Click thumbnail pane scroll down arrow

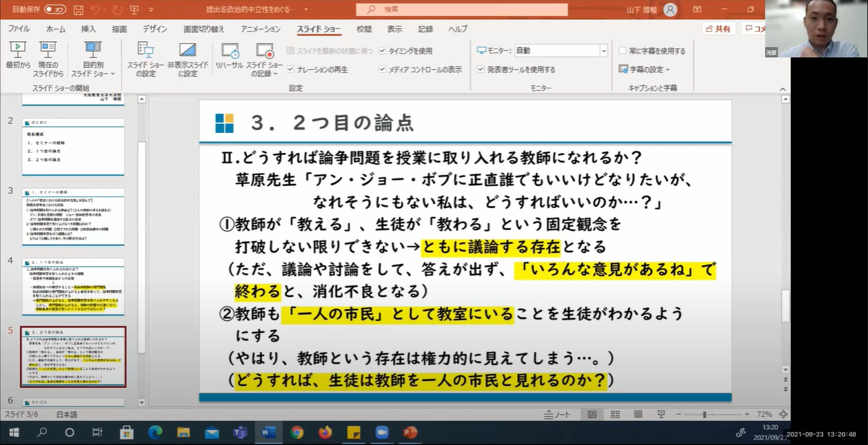click(x=142, y=402)
